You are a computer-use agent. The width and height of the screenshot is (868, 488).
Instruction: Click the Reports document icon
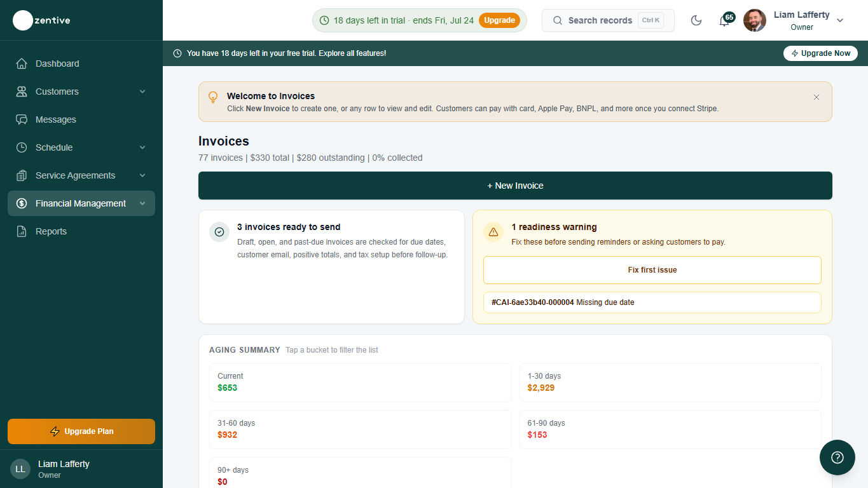tap(22, 231)
